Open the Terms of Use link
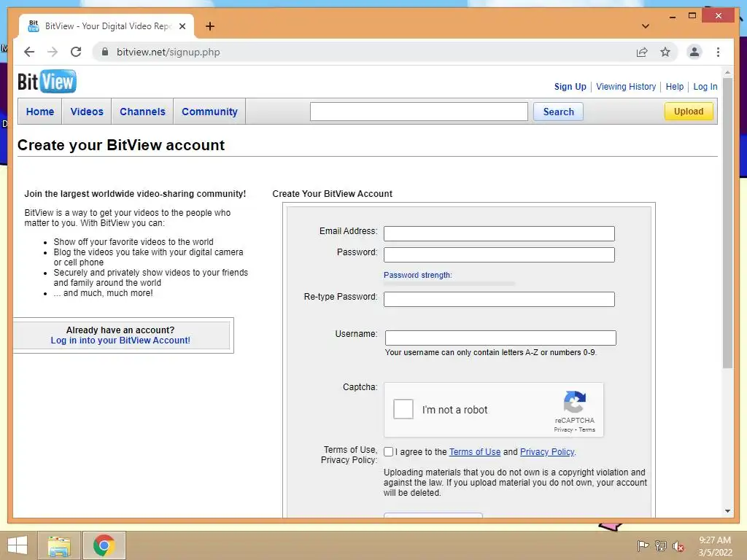This screenshot has height=560, width=747. pyautogui.click(x=474, y=452)
